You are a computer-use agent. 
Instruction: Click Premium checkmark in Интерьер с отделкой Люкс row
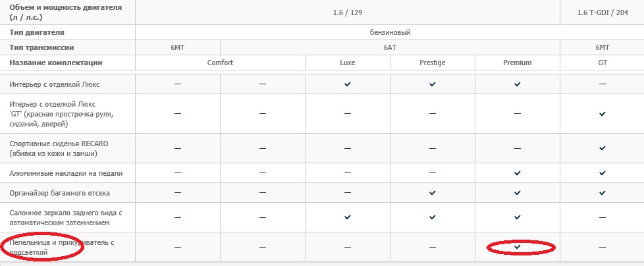point(518,84)
